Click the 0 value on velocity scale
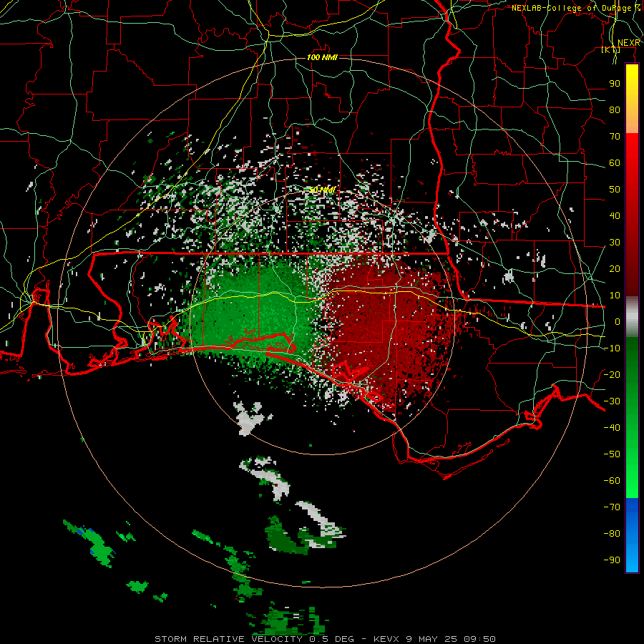Viewport: 644px width, 644px height. [618, 321]
